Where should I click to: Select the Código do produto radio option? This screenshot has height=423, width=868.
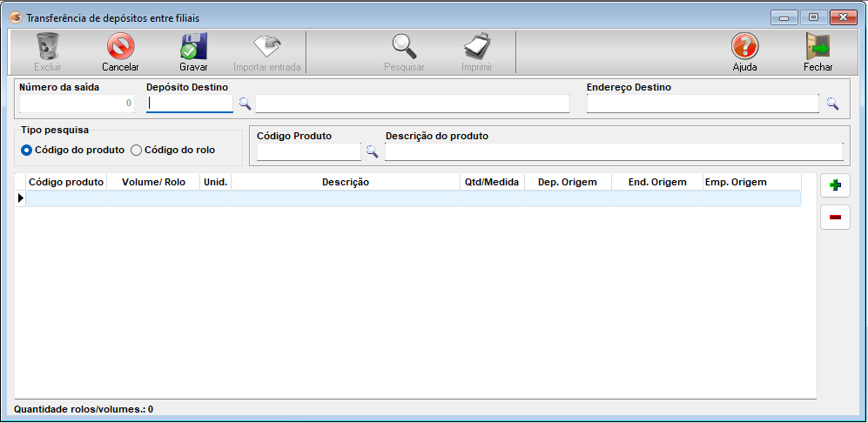27,150
